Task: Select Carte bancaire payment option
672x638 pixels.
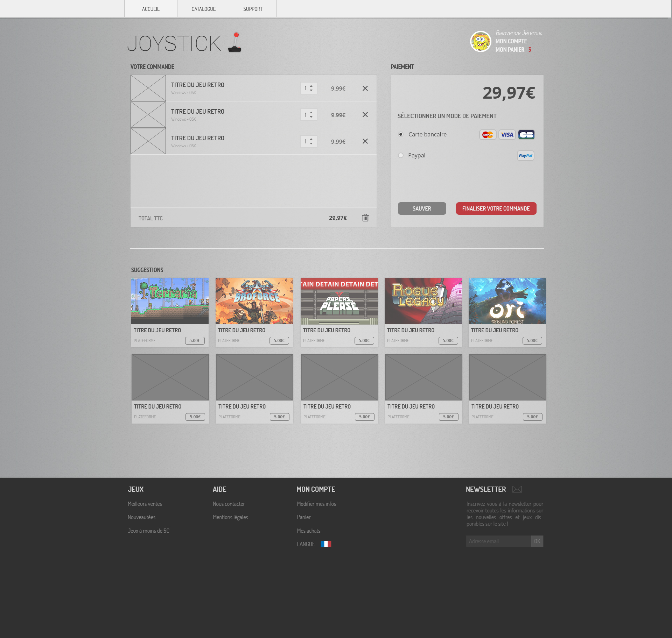Action: pos(401,134)
